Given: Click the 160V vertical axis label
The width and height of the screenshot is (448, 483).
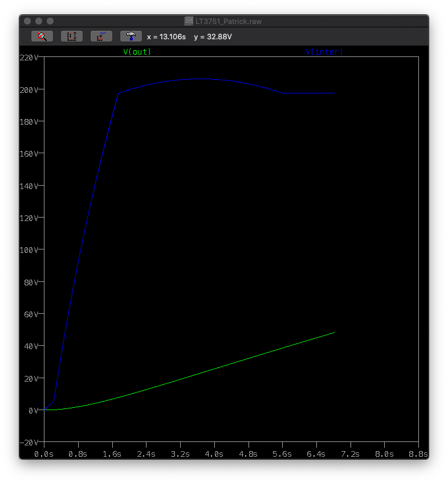Looking at the screenshot, I should [29, 154].
